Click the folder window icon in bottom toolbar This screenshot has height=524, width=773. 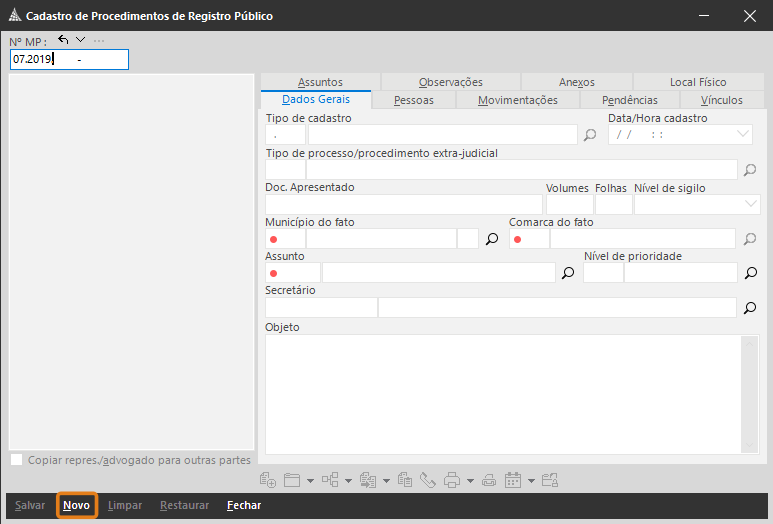[x=292, y=480]
